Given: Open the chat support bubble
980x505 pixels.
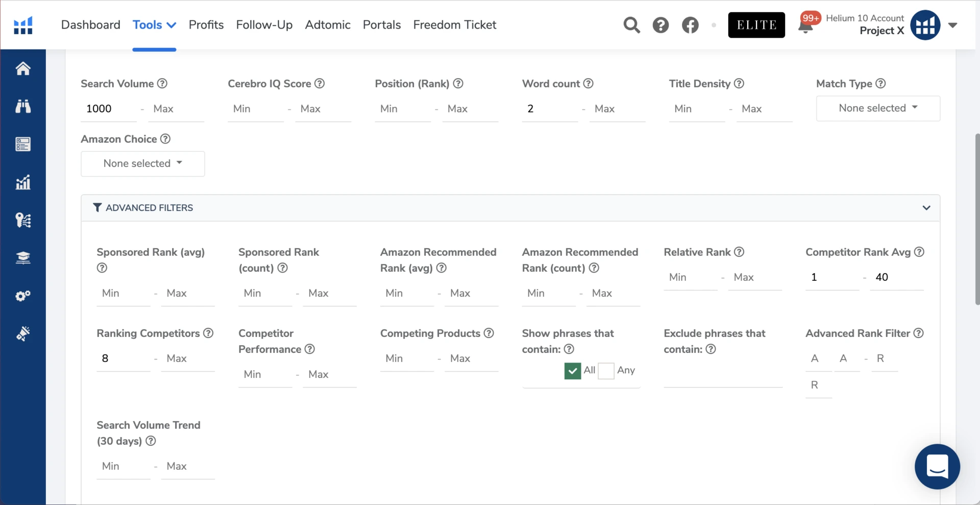Looking at the screenshot, I should pos(937,466).
